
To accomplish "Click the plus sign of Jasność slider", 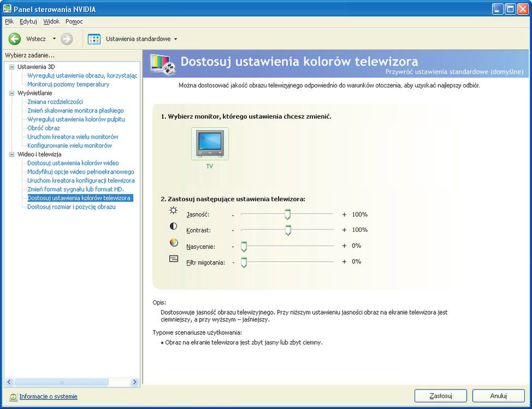I will 344,214.
